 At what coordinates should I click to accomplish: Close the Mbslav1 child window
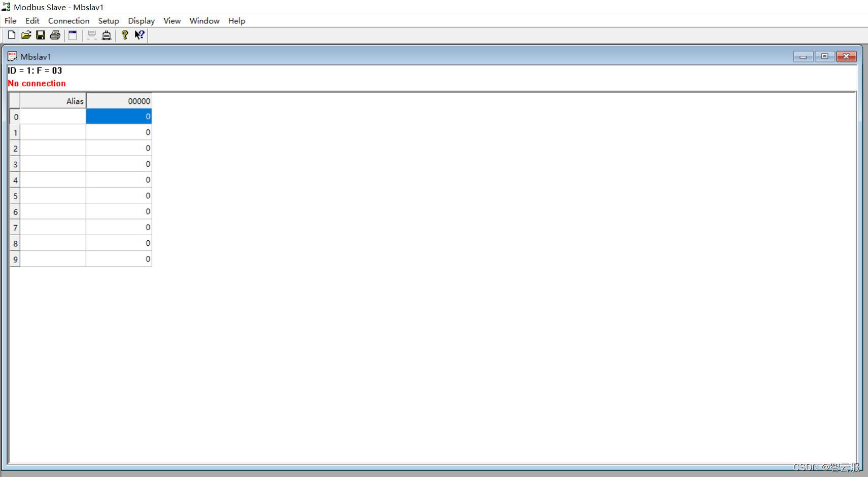tap(846, 56)
